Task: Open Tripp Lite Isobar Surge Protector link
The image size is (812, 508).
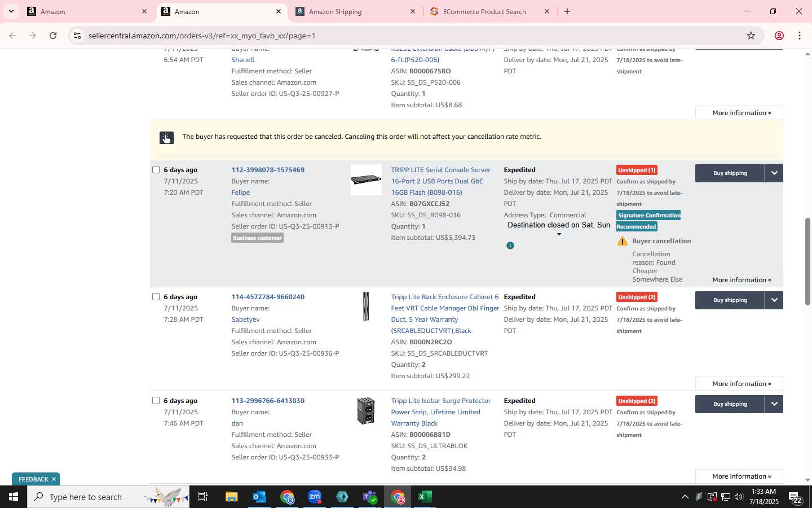Action: coord(440,412)
